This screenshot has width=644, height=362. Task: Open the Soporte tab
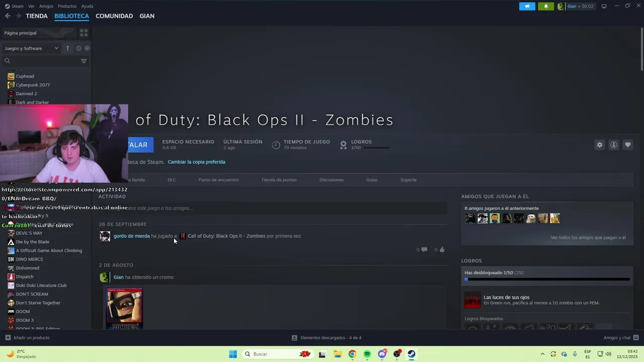(408, 179)
